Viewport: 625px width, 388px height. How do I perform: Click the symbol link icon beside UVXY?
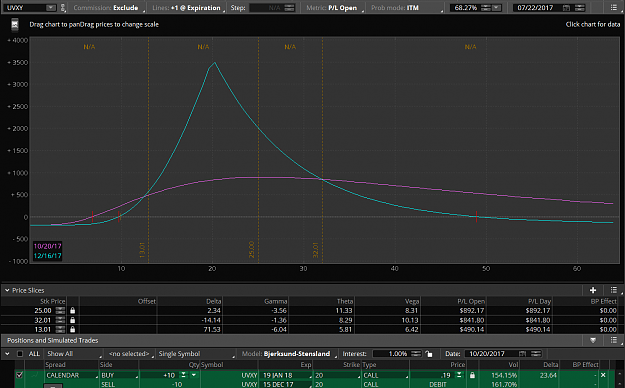pos(63,8)
